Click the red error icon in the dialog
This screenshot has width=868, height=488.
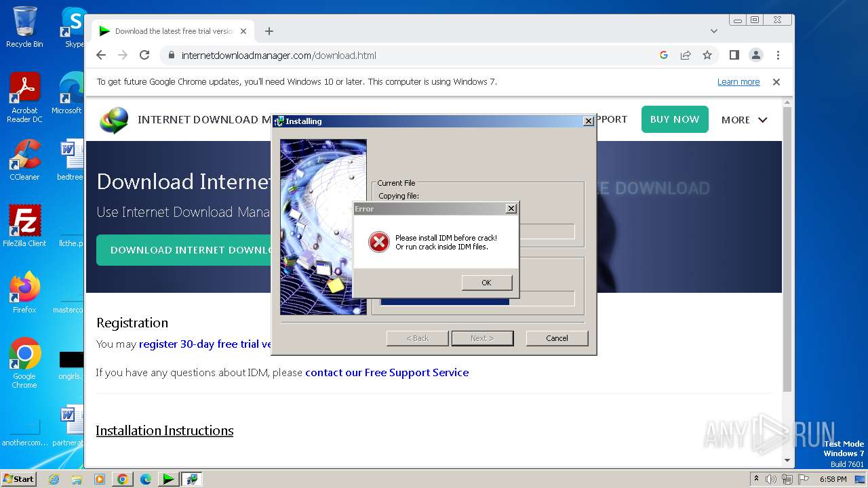click(x=379, y=242)
